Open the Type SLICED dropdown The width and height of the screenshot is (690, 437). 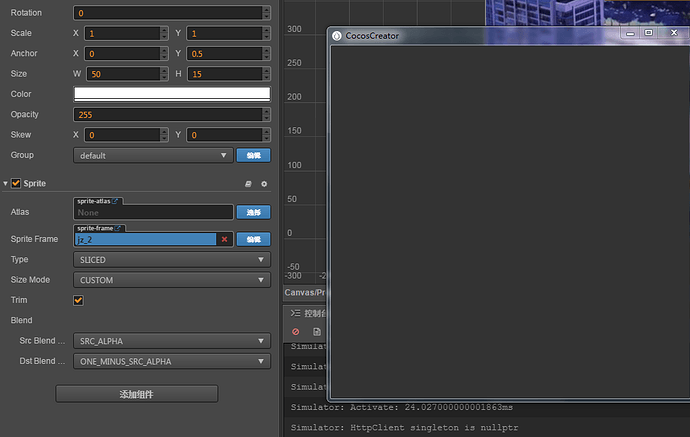tap(172, 260)
